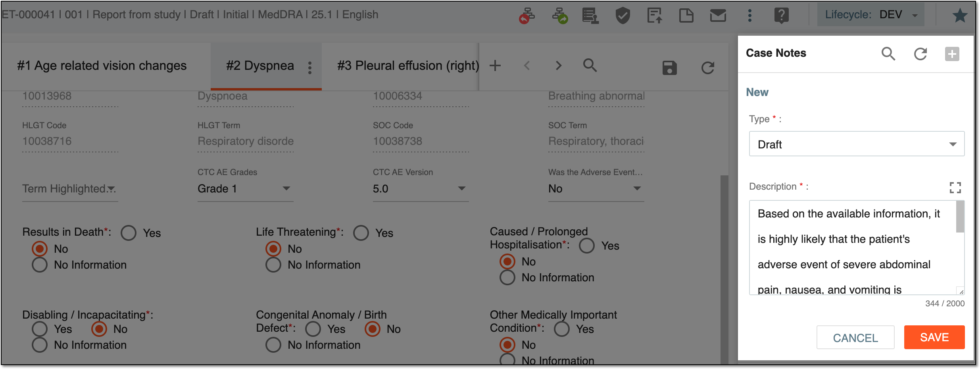Select Yes for Results in Death
980x369 pixels.
point(129,233)
